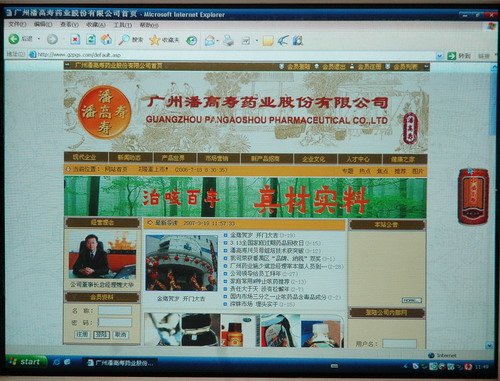This screenshot has height=381, width=500.
Task: Click the vertical scrollbar down arrow
Action: tap(489, 345)
